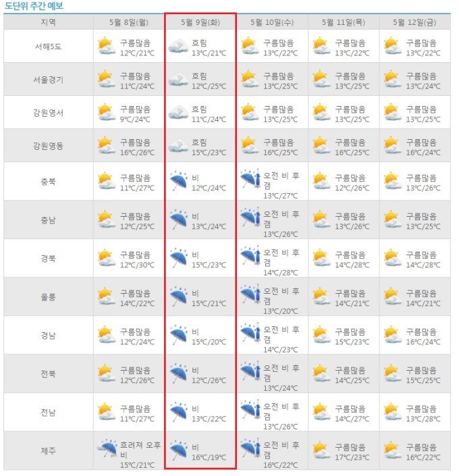The image size is (459, 476).
Task: Select the 제주 region row label
Action: (49, 451)
